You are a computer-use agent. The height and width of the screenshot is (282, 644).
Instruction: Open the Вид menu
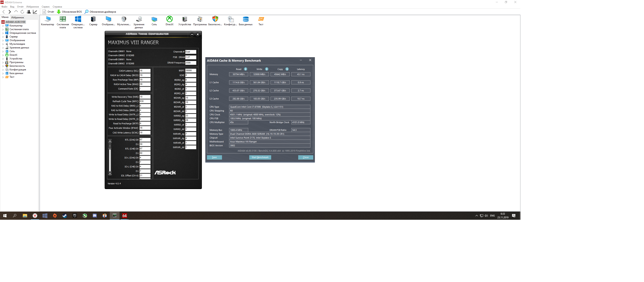(x=12, y=7)
